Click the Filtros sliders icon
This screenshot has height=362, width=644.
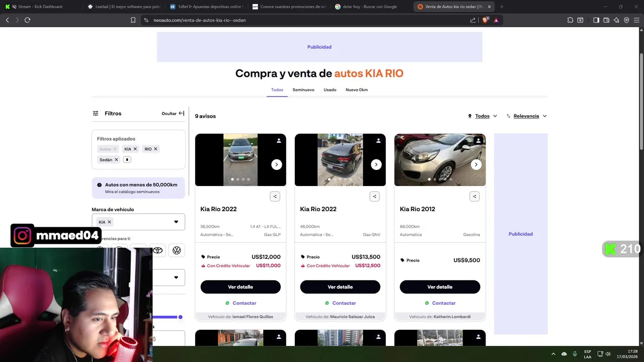pyautogui.click(x=96, y=114)
